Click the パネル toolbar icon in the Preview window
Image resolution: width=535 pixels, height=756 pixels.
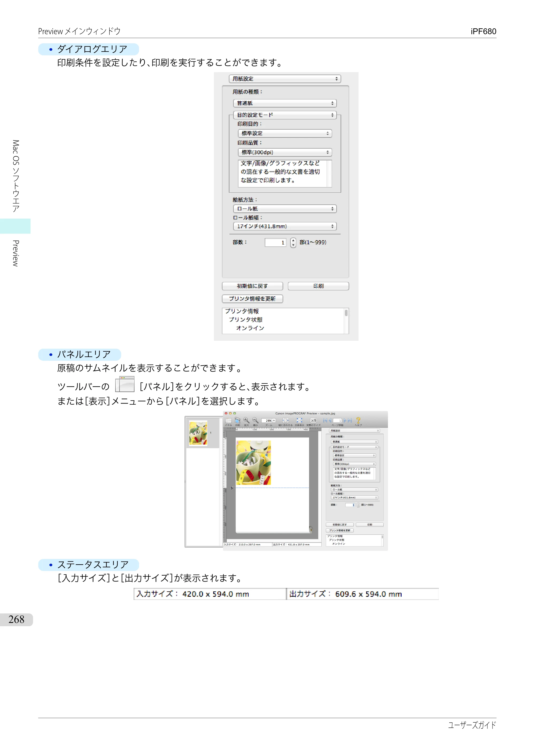coord(229,420)
